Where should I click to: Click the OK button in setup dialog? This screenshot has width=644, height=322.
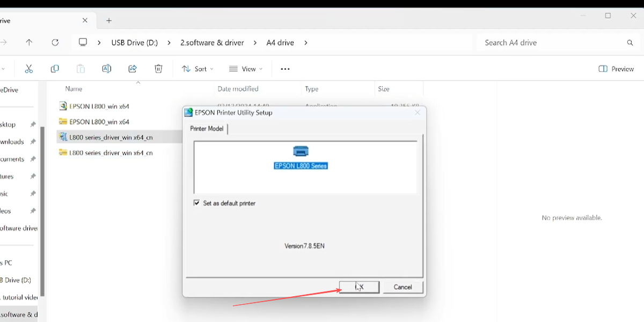(x=359, y=287)
